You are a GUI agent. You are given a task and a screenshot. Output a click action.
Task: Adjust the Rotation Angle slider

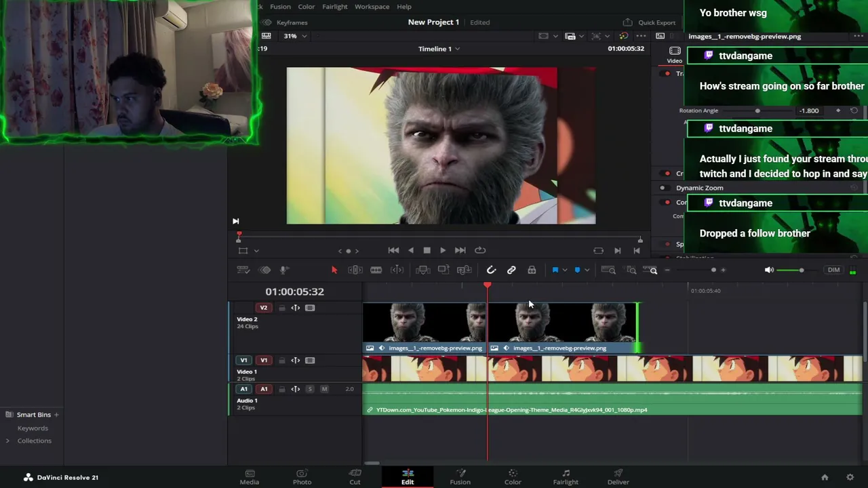[x=757, y=110]
